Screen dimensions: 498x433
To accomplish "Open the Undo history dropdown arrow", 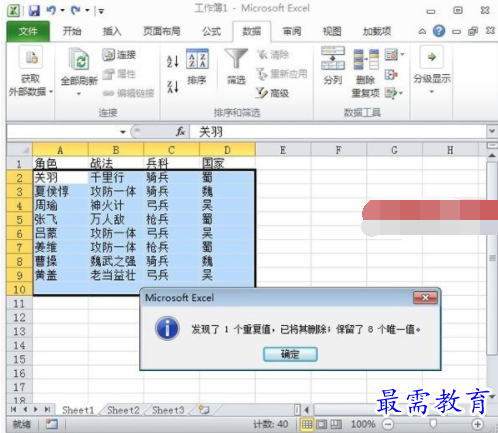I will tap(62, 11).
